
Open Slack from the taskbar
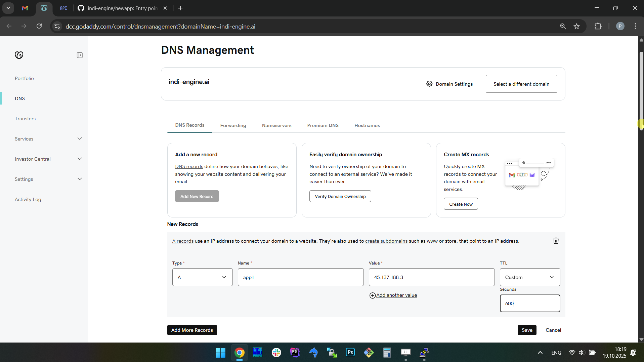coord(276,352)
